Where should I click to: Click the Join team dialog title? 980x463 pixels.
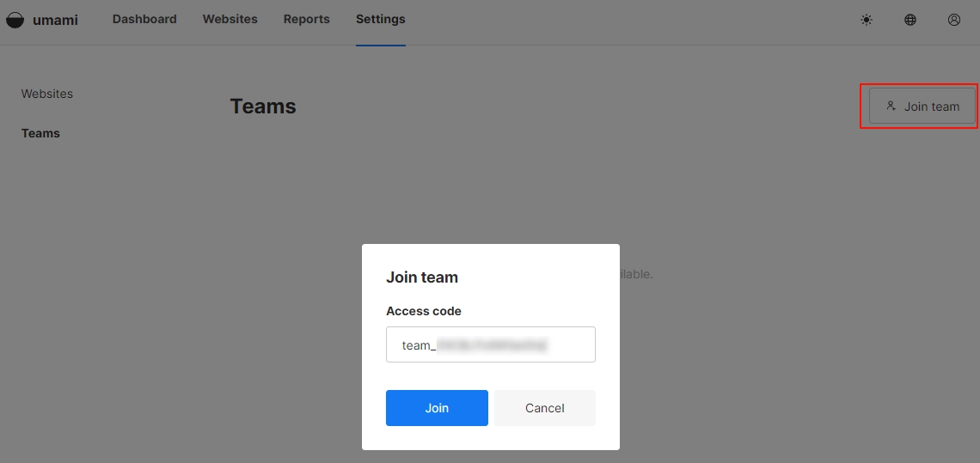tap(422, 277)
